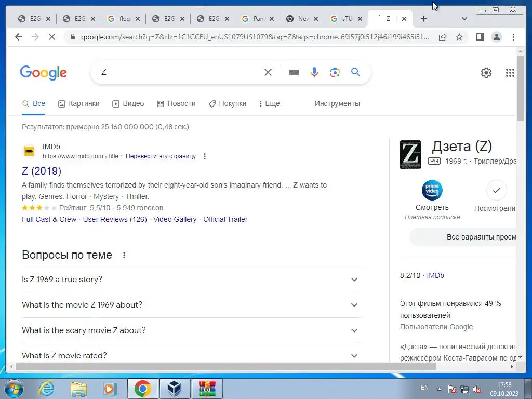Click the muted volume tray icon
Screen dimensions: 532x399
[x=477, y=389]
